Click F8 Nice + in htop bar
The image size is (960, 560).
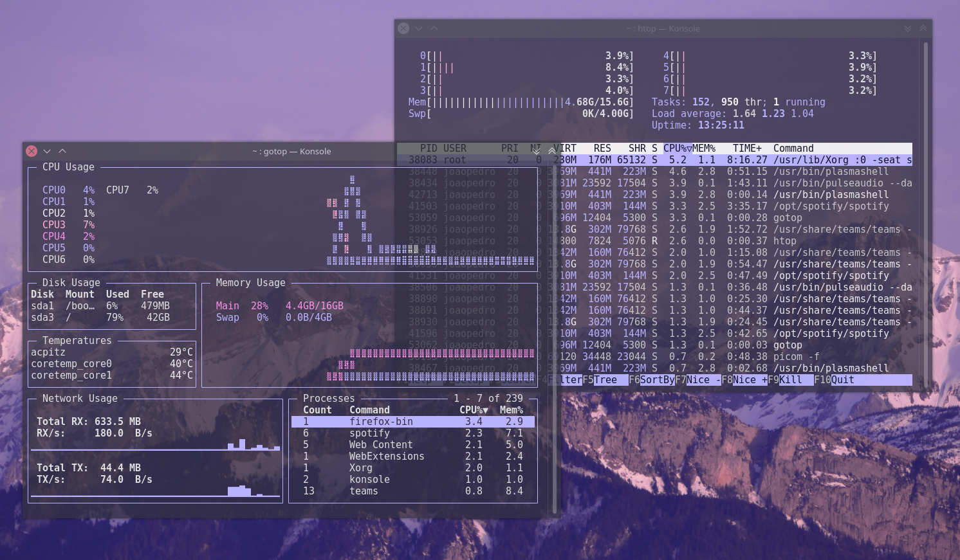click(744, 380)
